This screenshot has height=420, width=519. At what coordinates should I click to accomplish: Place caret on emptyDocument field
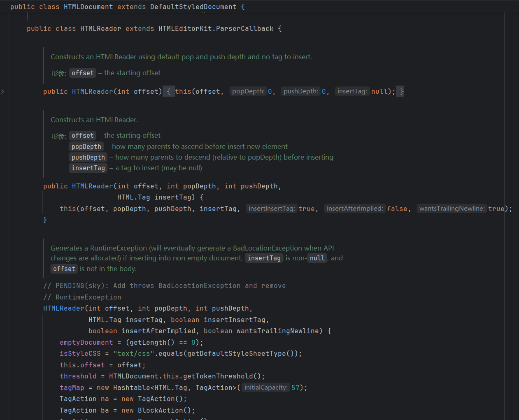tap(86, 342)
